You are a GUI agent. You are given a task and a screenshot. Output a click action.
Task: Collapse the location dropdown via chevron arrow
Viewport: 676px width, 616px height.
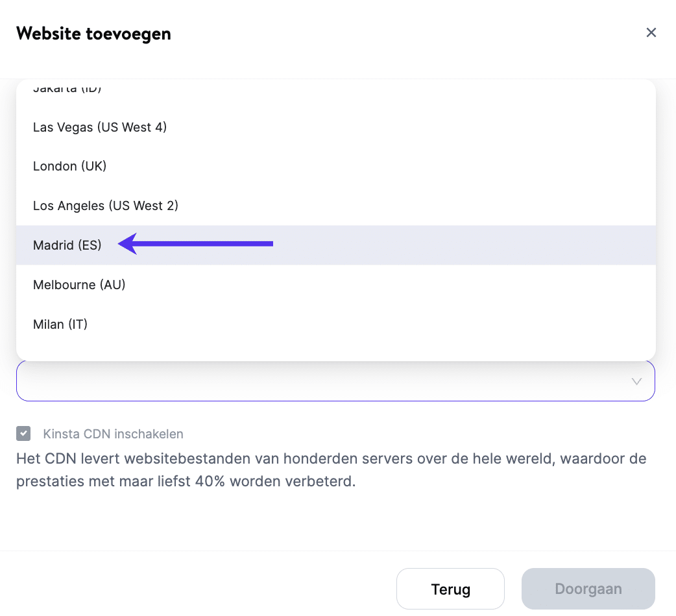coord(637,381)
